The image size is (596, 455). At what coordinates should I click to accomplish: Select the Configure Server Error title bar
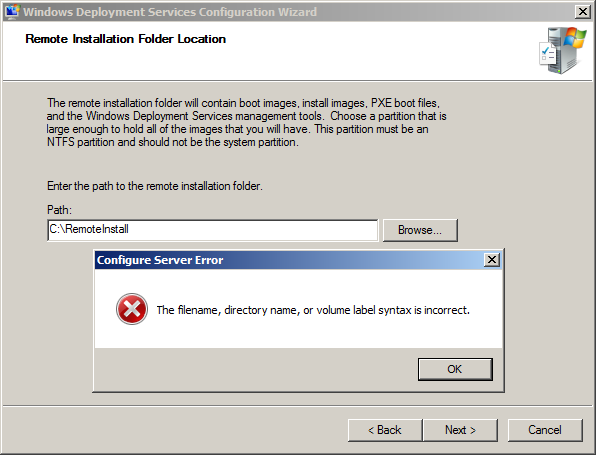289,260
